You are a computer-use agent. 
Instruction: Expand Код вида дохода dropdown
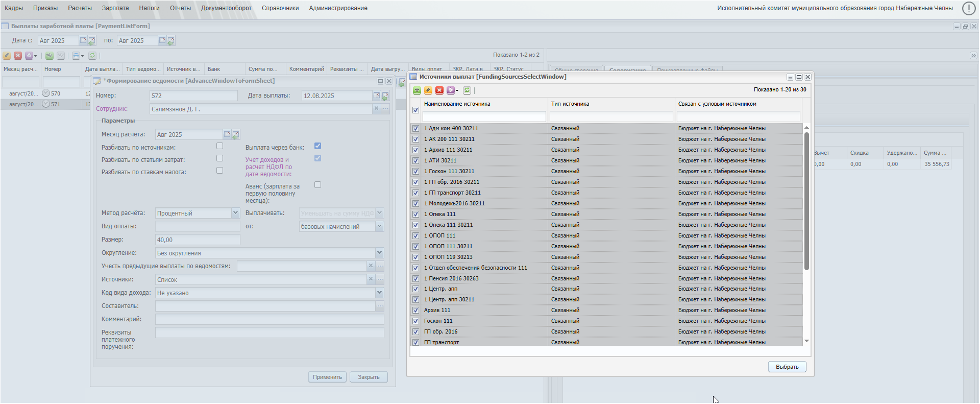pos(379,293)
